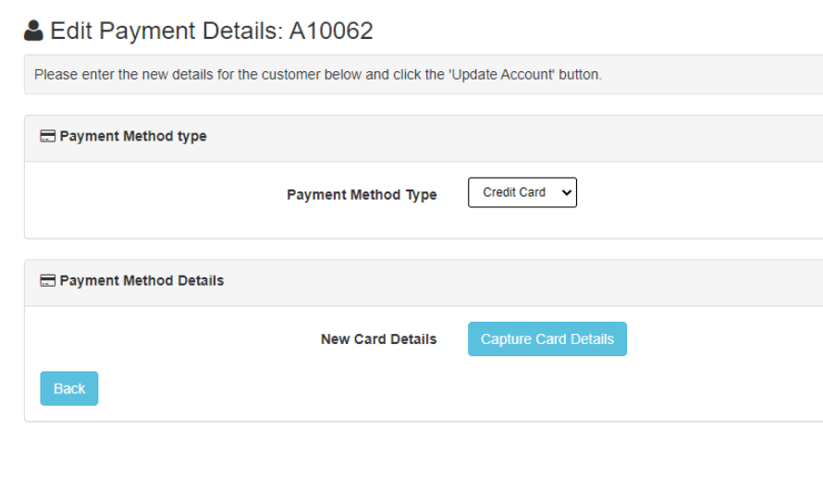Image resolution: width=823 pixels, height=504 pixels.
Task: Click the 'New Card Details' field label
Action: [x=378, y=339]
